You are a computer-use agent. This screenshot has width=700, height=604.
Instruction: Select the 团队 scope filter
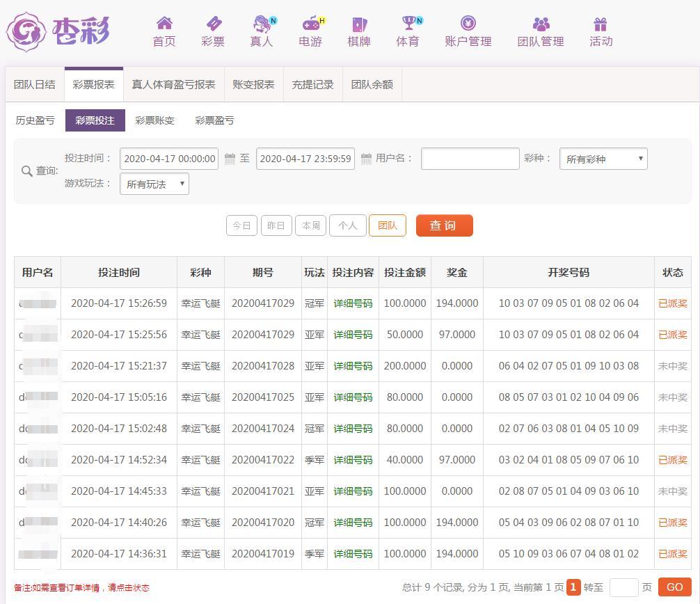pyautogui.click(x=388, y=225)
